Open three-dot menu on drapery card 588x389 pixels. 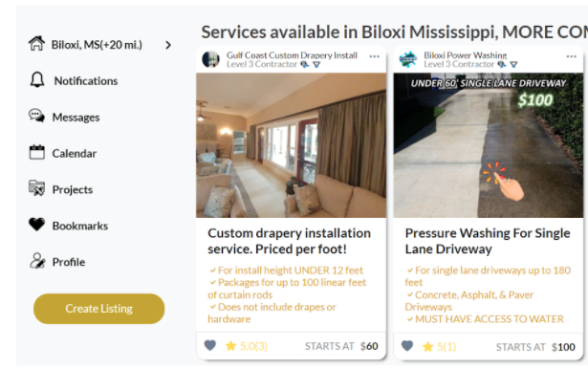[x=374, y=56]
